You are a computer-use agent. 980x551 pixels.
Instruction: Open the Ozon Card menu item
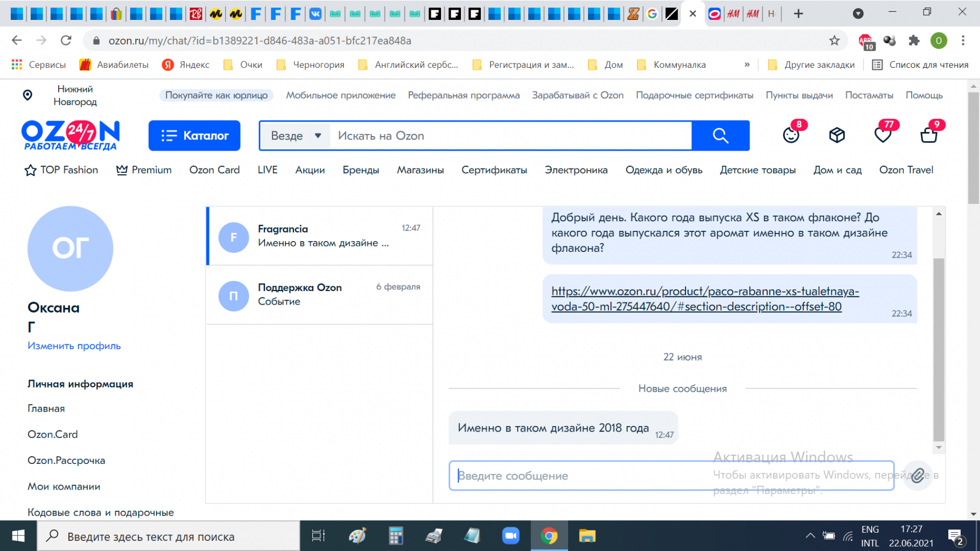tap(214, 170)
